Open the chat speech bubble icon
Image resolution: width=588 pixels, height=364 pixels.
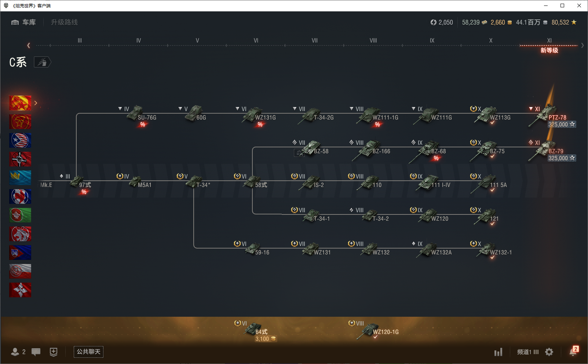[x=36, y=352]
